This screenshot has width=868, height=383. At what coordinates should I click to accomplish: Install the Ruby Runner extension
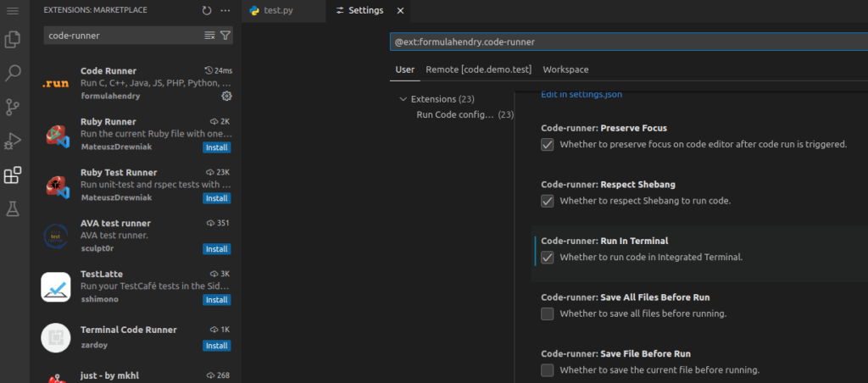[216, 147]
